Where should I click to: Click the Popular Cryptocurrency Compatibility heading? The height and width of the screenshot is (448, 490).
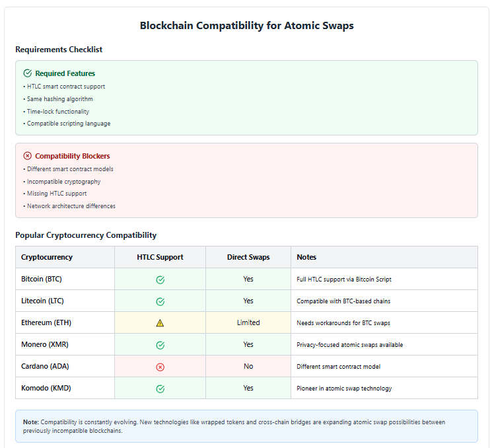86,235
